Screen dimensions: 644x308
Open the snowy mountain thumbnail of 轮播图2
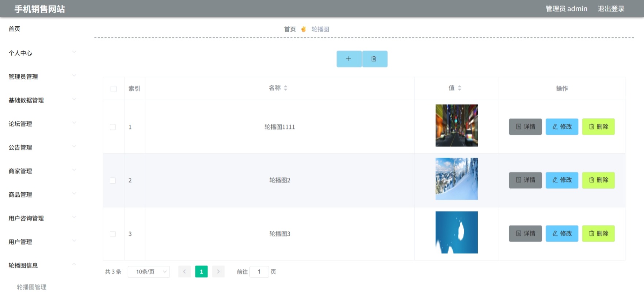[457, 179]
